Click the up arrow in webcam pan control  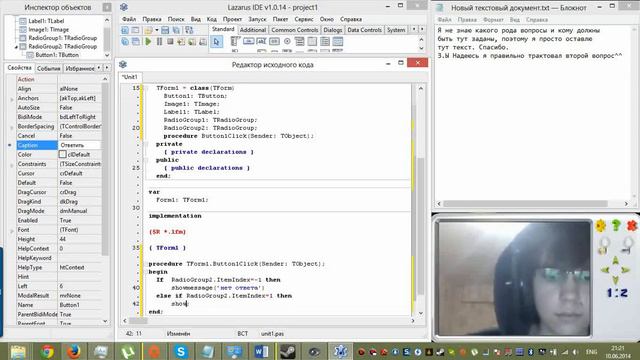(616, 260)
